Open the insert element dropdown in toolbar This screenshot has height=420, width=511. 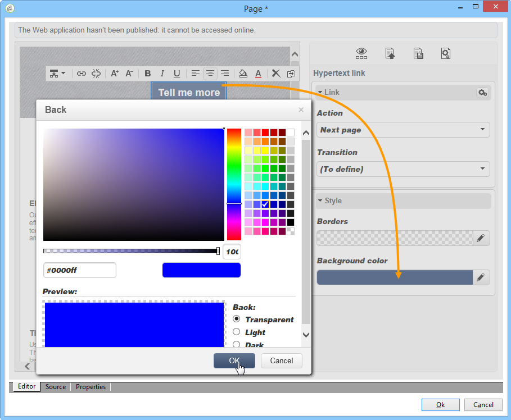click(x=57, y=74)
